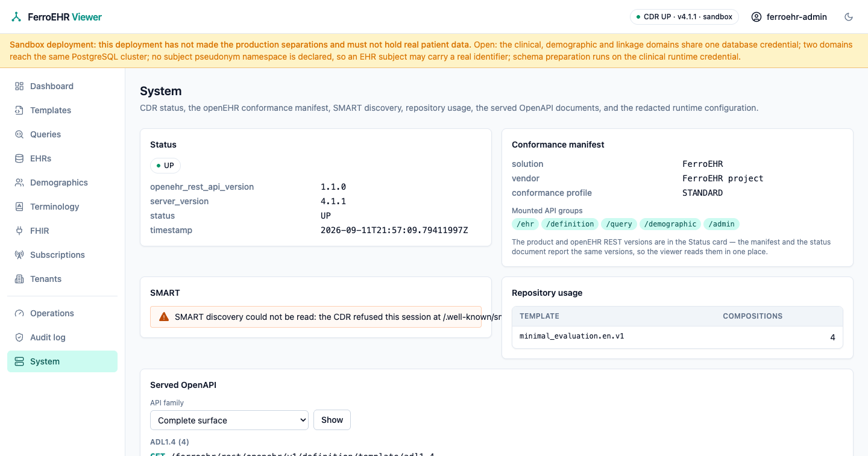Select the /definition API group chip
This screenshot has width=868, height=456.
[x=570, y=224]
